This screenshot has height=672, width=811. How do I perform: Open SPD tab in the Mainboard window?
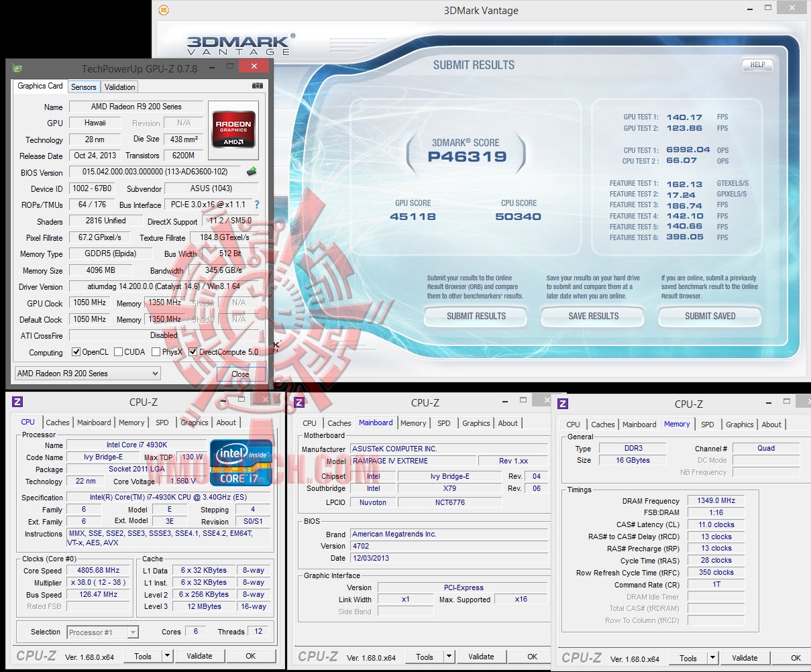tap(444, 423)
